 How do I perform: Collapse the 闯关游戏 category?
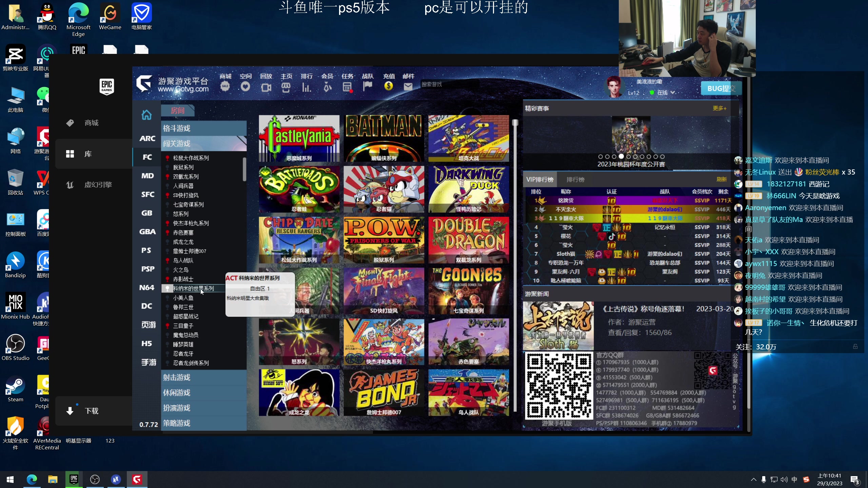[x=203, y=143]
